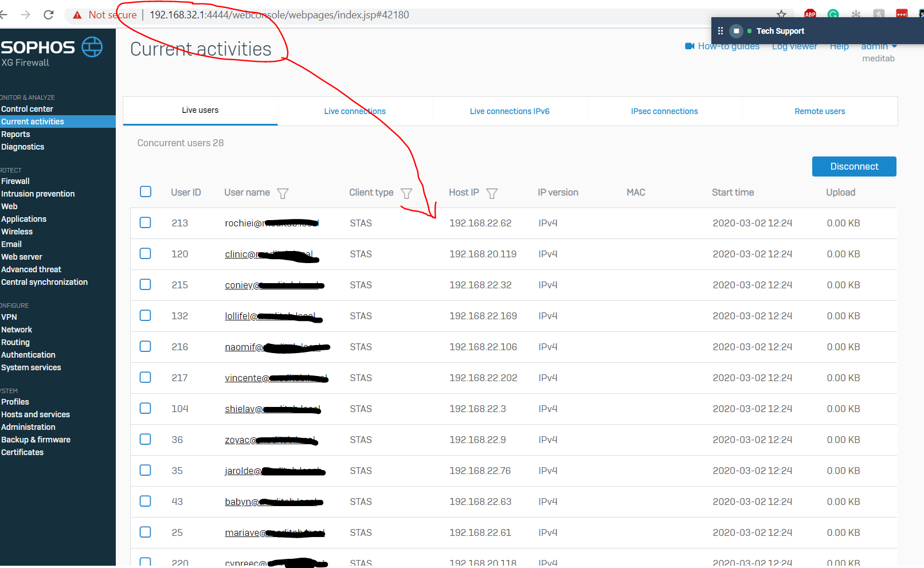
Task: Click the Disconnect button
Action: click(x=854, y=166)
